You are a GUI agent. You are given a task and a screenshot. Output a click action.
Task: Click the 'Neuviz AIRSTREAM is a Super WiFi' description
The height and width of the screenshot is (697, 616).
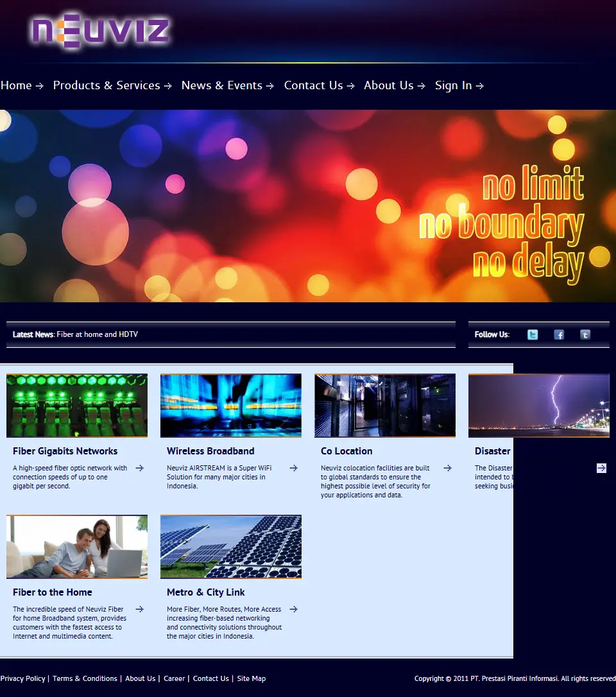point(219,477)
